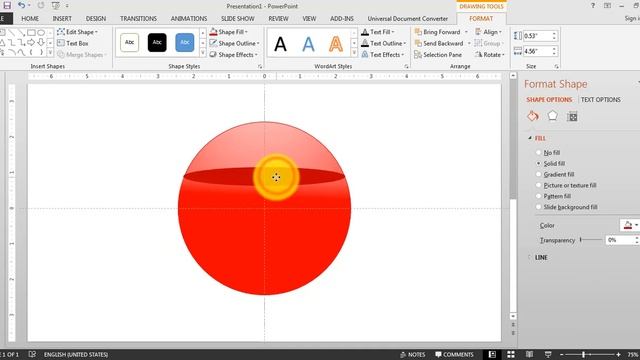Apply the white Abc shape style

coord(129,42)
